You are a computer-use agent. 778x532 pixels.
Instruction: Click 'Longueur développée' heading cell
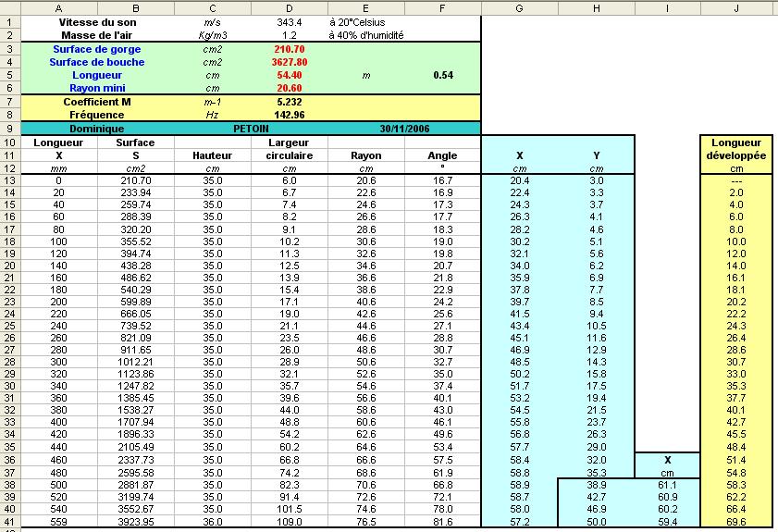(x=736, y=149)
